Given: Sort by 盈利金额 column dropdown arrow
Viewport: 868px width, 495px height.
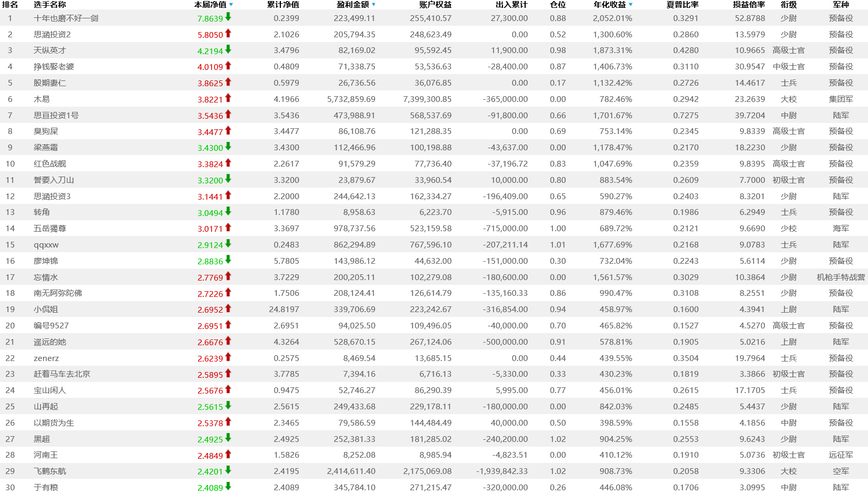Looking at the screenshot, I should tap(373, 5).
